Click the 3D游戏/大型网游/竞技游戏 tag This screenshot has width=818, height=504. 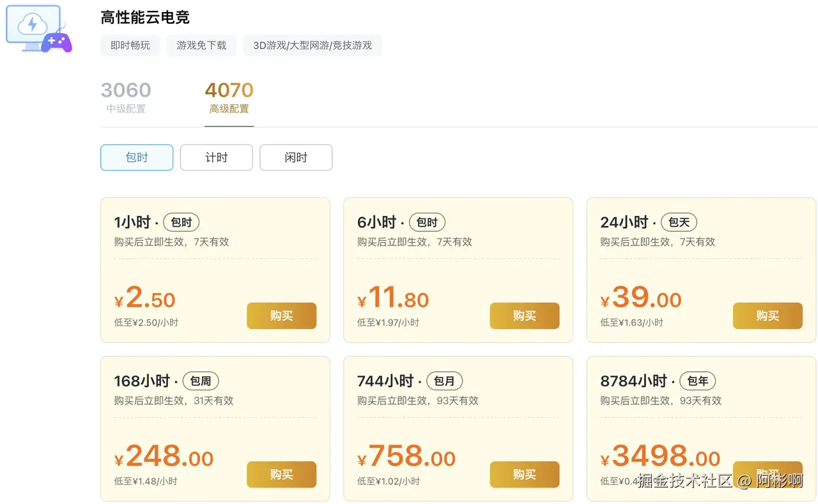312,45
